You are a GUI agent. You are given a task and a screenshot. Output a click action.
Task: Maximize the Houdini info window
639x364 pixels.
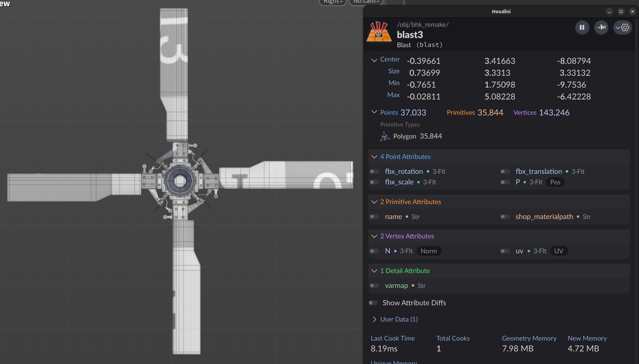621,12
